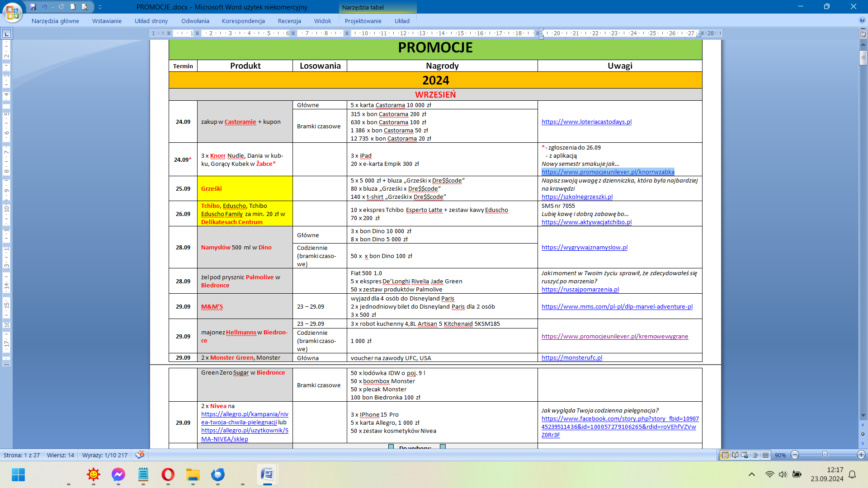Click the proofing errors status bar icon

coord(140,455)
